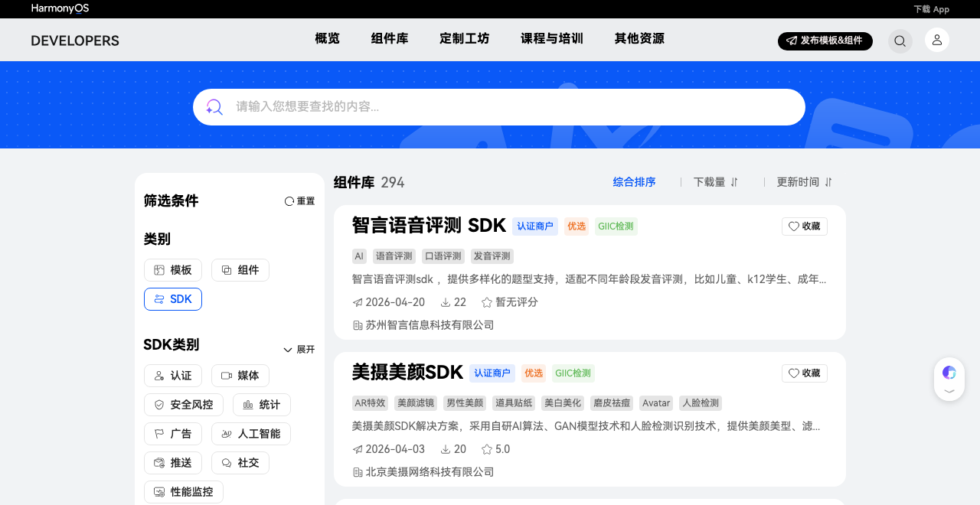Open the user profile icon
The width and height of the screenshot is (980, 505).
point(937,40)
